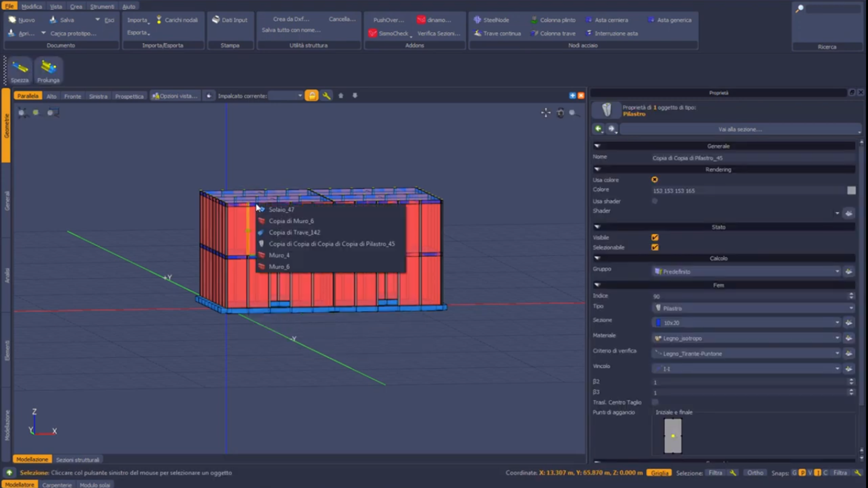Click the rotate view icon in viewport corner
868x488 pixels.
560,112
